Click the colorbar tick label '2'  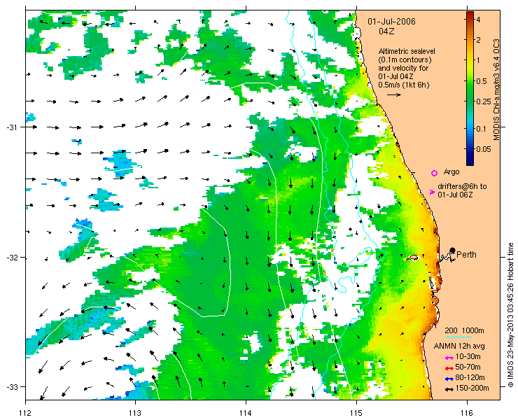tap(478, 40)
